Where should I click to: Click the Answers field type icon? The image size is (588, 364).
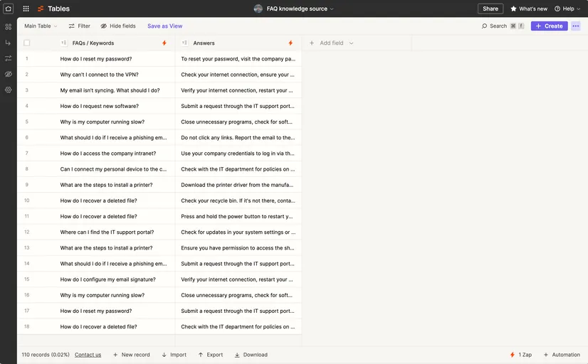(x=184, y=43)
